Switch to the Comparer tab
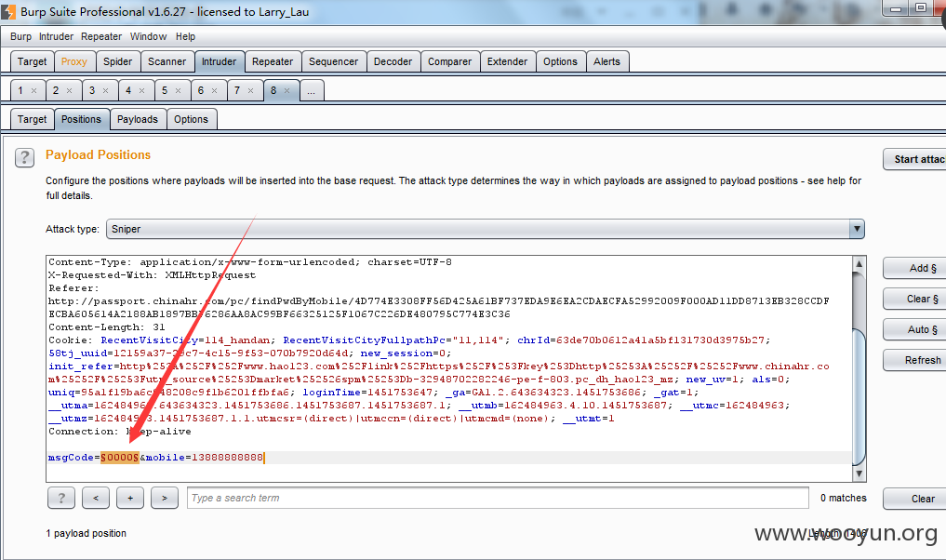Screen dimensions: 946x560 450,61
